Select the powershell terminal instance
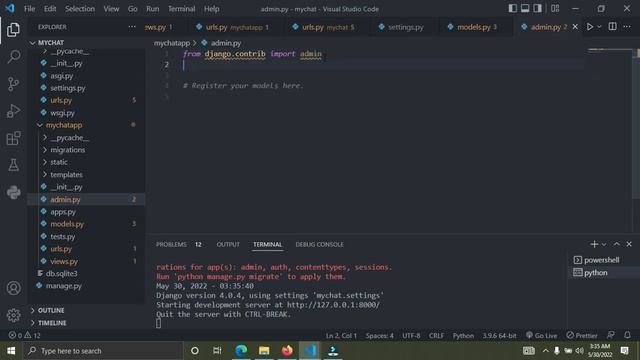 click(x=602, y=260)
